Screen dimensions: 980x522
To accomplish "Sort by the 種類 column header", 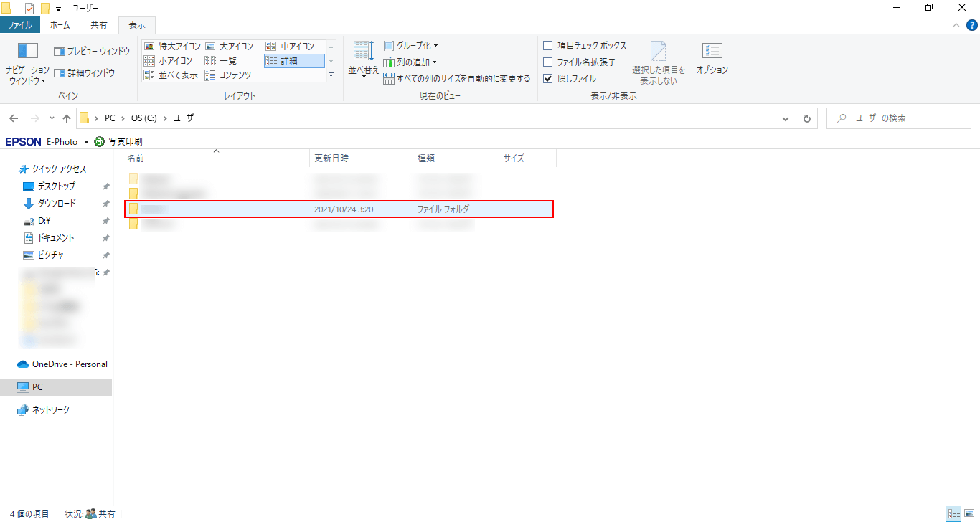I will pos(456,158).
